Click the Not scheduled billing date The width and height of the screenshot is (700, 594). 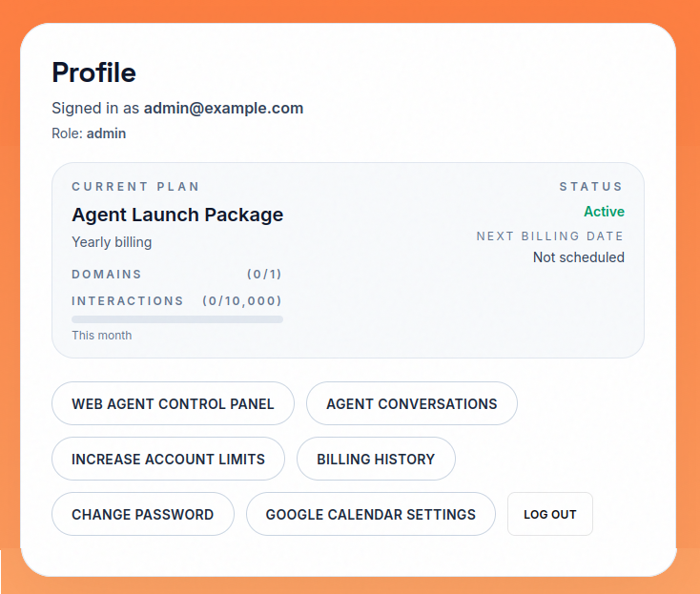pyautogui.click(x=578, y=257)
